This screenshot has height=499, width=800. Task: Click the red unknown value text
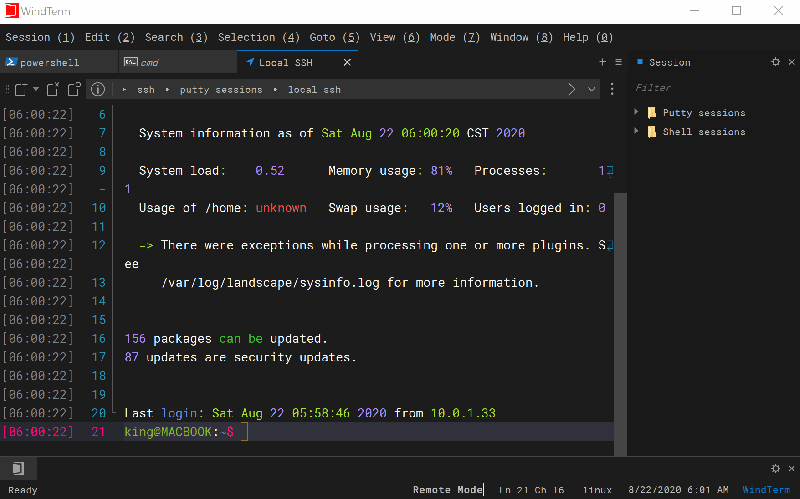pos(281,208)
